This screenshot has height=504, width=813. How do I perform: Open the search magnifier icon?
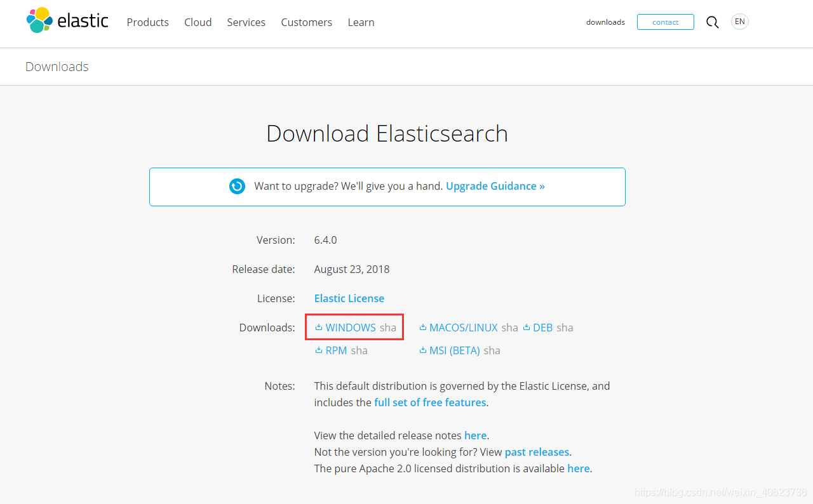point(713,22)
